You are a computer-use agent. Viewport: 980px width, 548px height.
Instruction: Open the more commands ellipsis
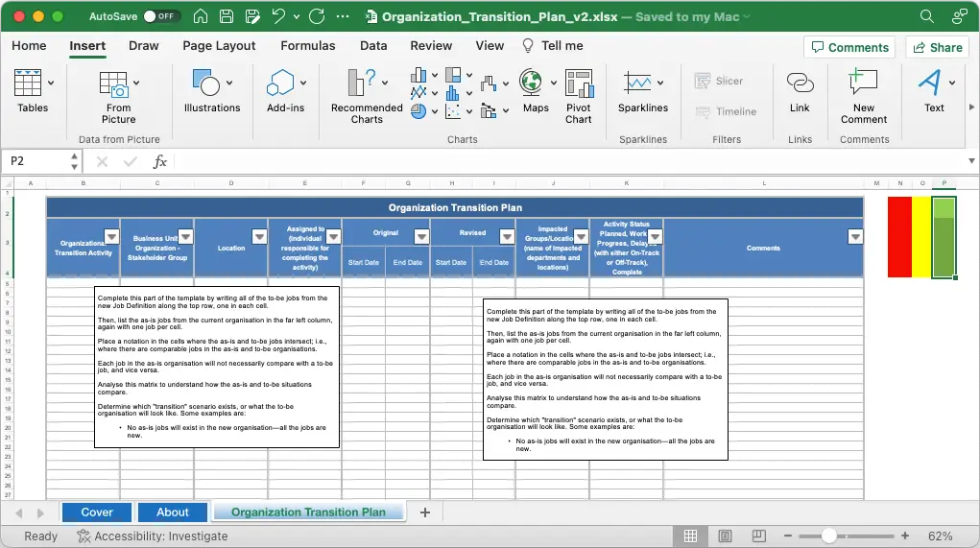343,17
